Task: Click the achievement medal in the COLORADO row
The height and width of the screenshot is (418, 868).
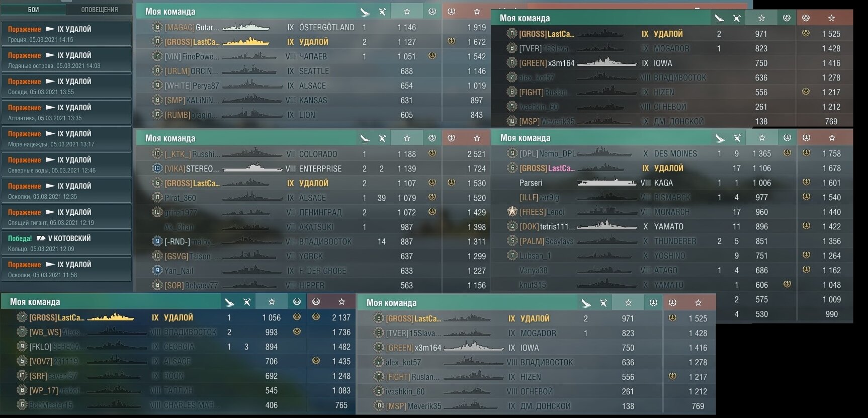Action: (432, 153)
